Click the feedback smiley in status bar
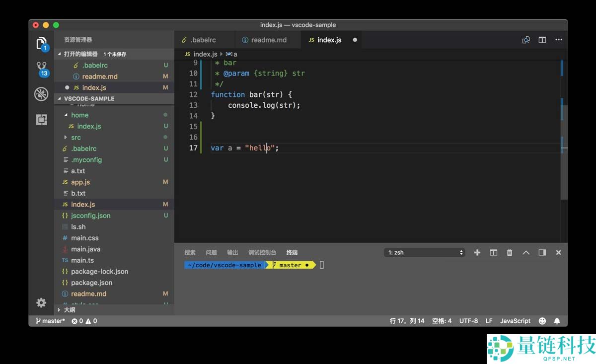The image size is (596, 364). 542,321
